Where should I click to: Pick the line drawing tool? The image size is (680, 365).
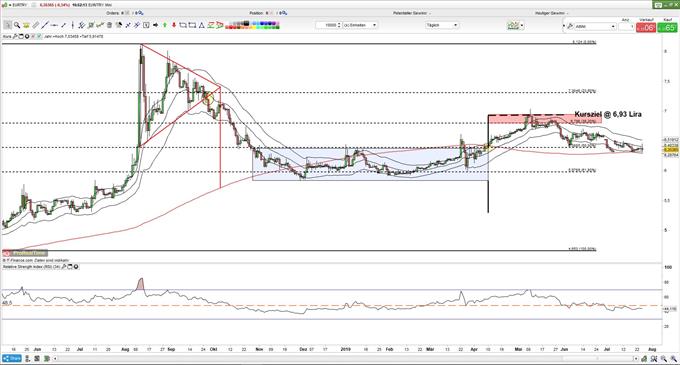(x=45, y=25)
